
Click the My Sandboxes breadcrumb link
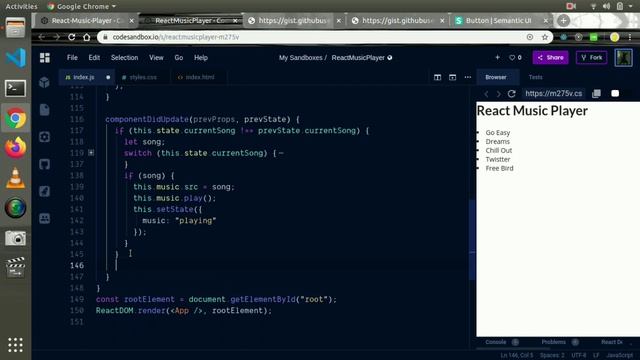(300, 58)
